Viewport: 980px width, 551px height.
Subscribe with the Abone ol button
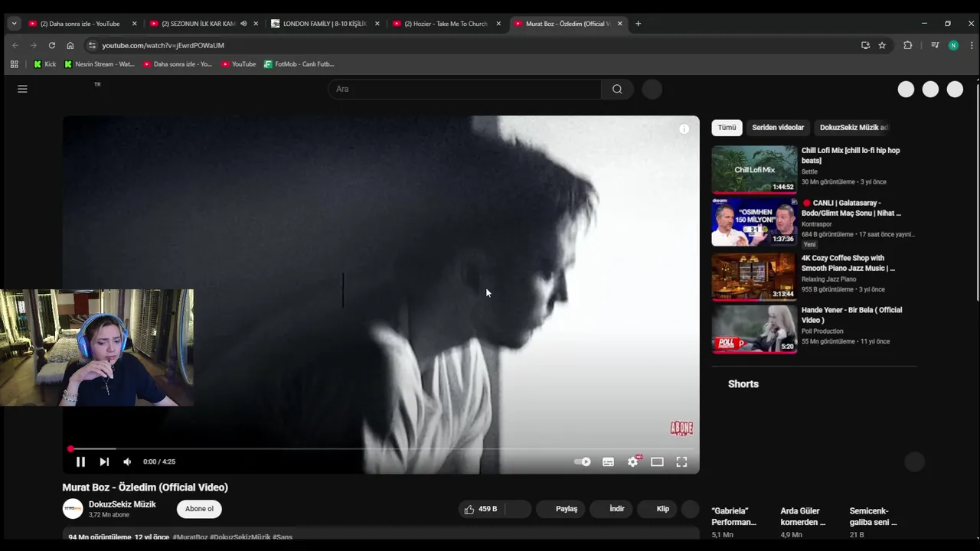199,509
